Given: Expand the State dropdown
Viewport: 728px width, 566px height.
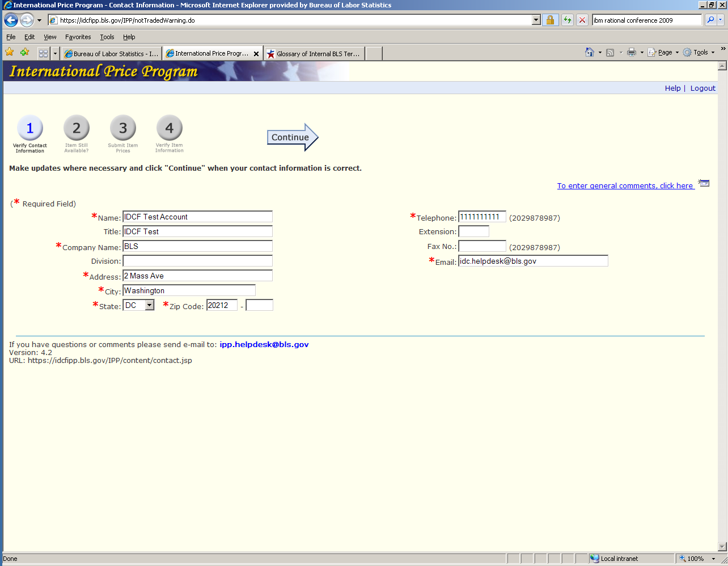Looking at the screenshot, I should click(150, 305).
